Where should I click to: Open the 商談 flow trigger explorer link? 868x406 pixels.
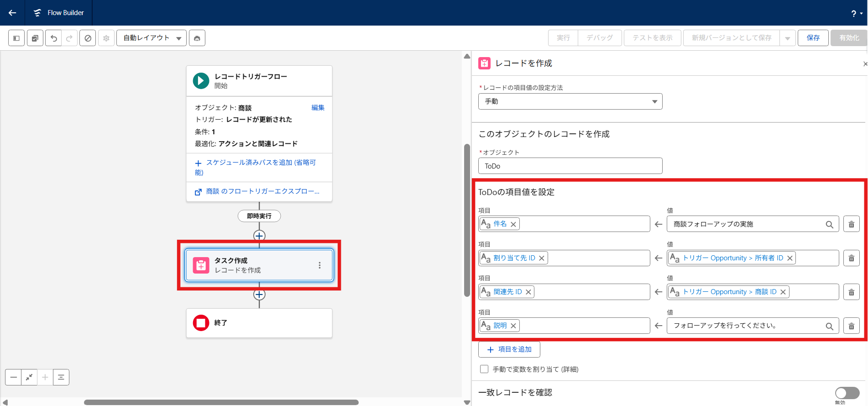257,191
